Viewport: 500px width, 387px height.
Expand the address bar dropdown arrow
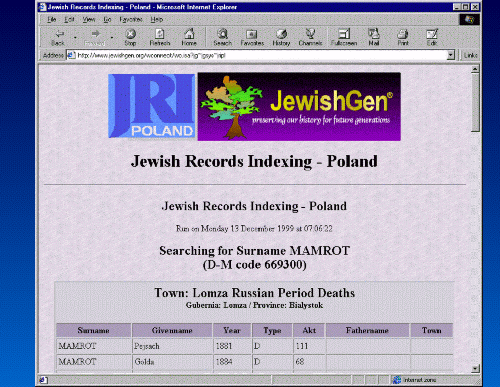coord(451,55)
